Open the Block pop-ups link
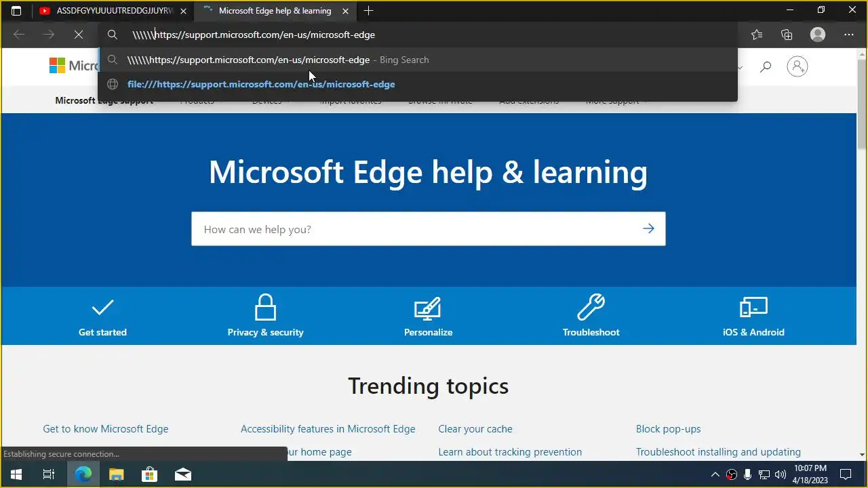 pyautogui.click(x=669, y=429)
